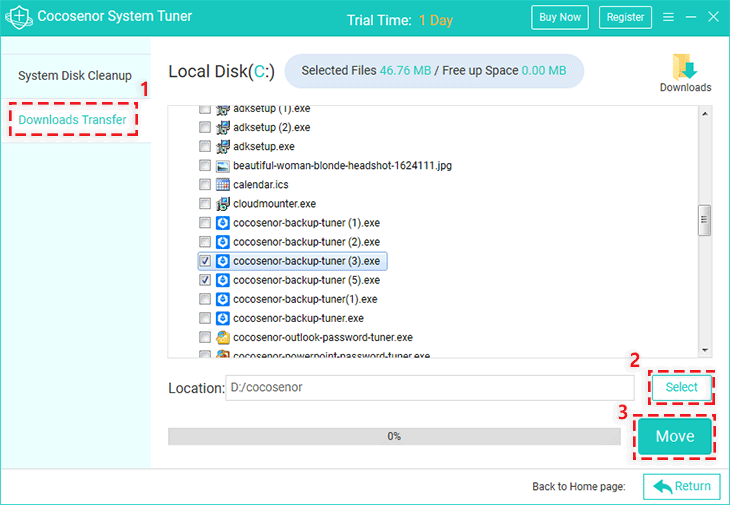This screenshot has width=730, height=505.
Task: Click the file list scrollbar down arrow
Action: (x=705, y=350)
